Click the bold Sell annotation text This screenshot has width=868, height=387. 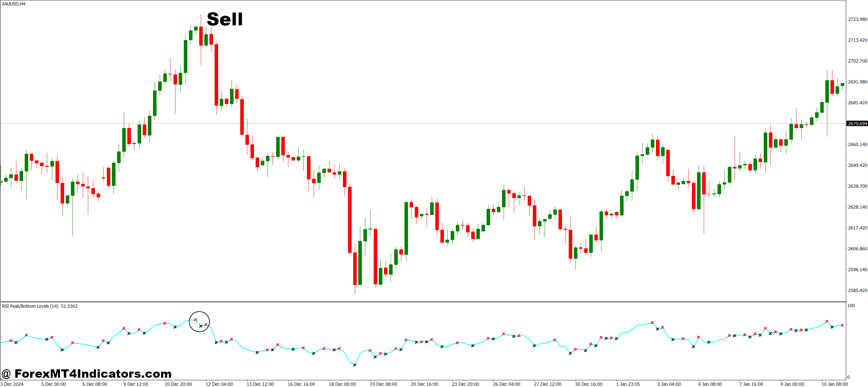point(225,19)
